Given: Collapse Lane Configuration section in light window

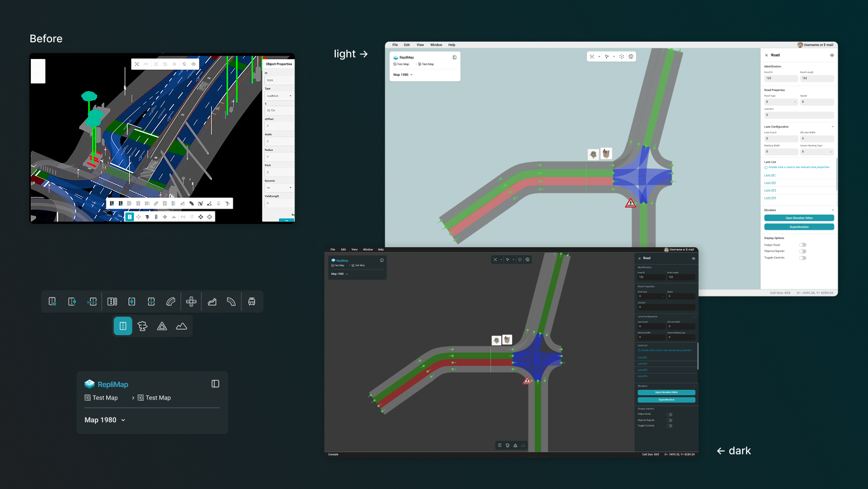Looking at the screenshot, I should pyautogui.click(x=833, y=127).
